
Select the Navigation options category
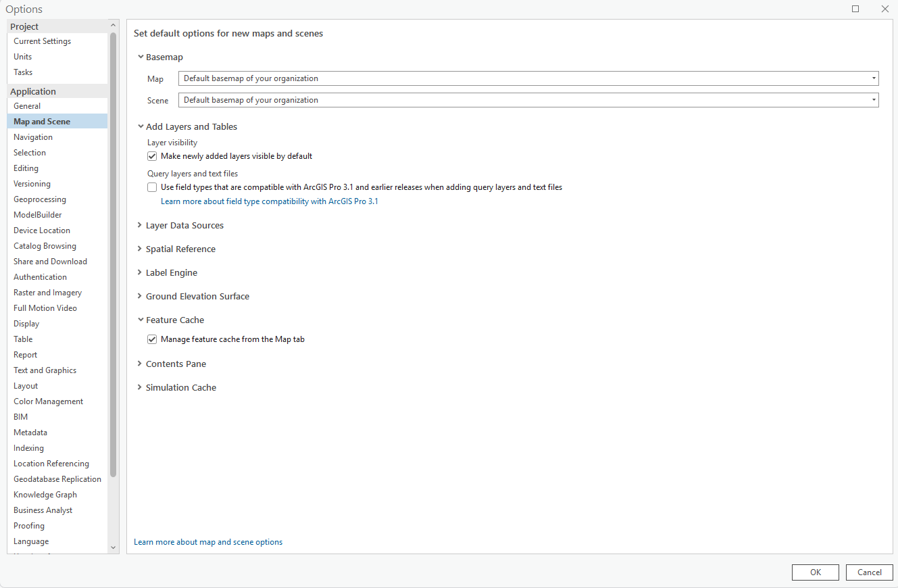32,137
